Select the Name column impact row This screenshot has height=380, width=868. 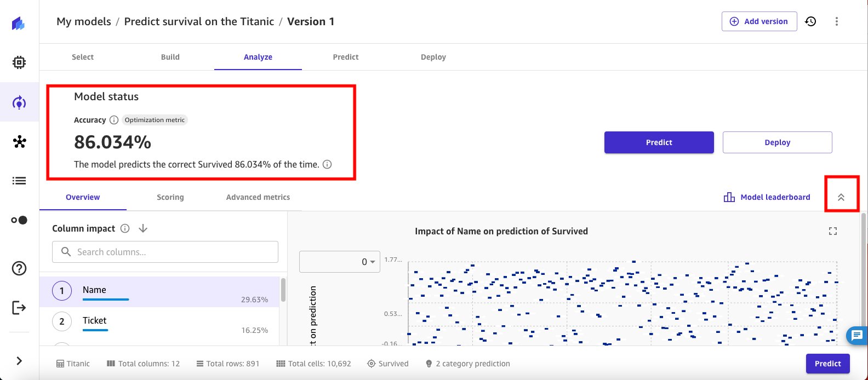pyautogui.click(x=159, y=292)
